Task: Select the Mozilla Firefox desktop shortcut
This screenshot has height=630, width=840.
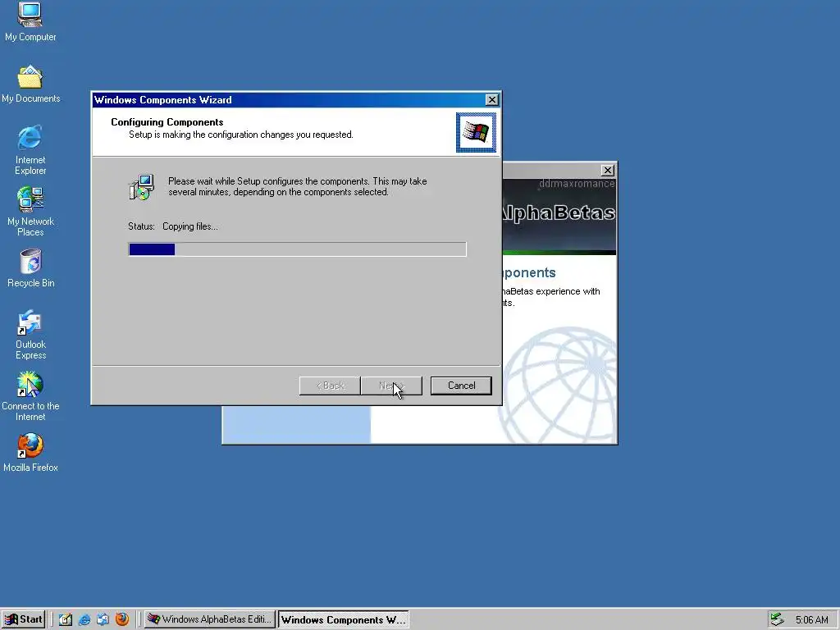Action: click(x=30, y=453)
